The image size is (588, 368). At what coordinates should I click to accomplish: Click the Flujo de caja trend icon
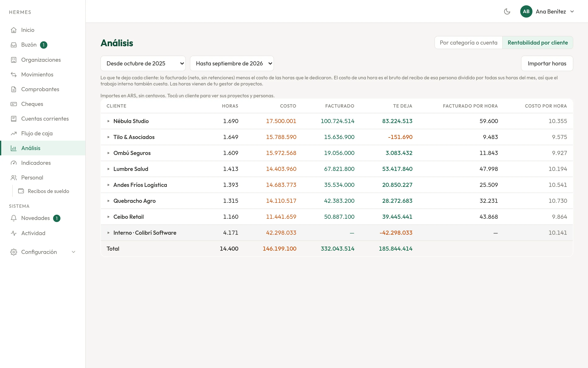14,133
